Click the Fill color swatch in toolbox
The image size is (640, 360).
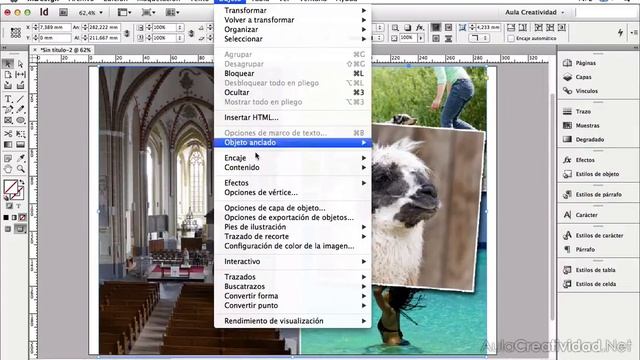[11, 187]
